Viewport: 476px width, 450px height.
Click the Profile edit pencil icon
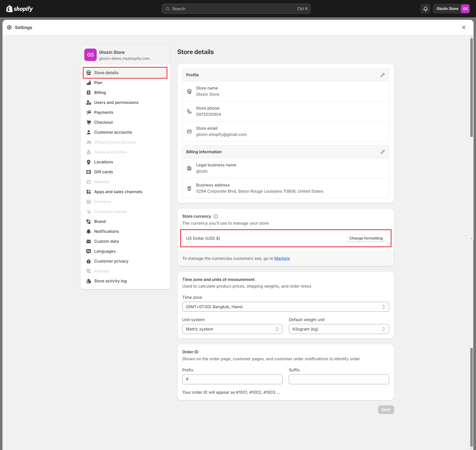pyautogui.click(x=383, y=75)
